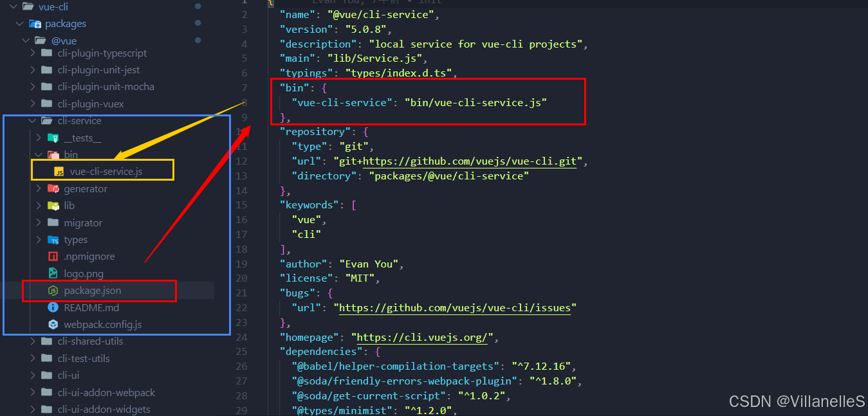This screenshot has height=416, width=868.
Task: Expand the lib folder chevron
Action: tap(39, 206)
